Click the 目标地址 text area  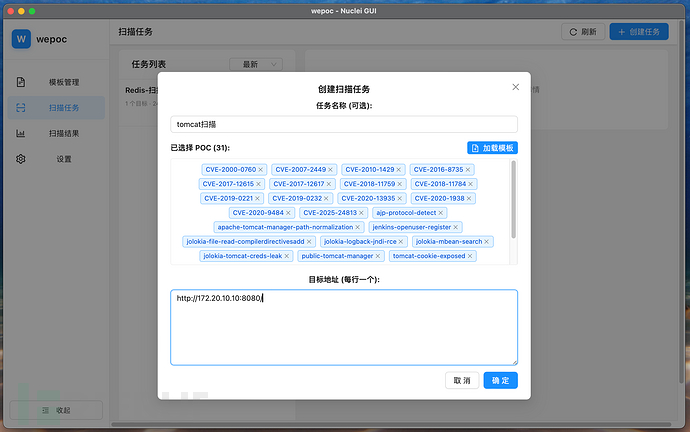click(344, 327)
